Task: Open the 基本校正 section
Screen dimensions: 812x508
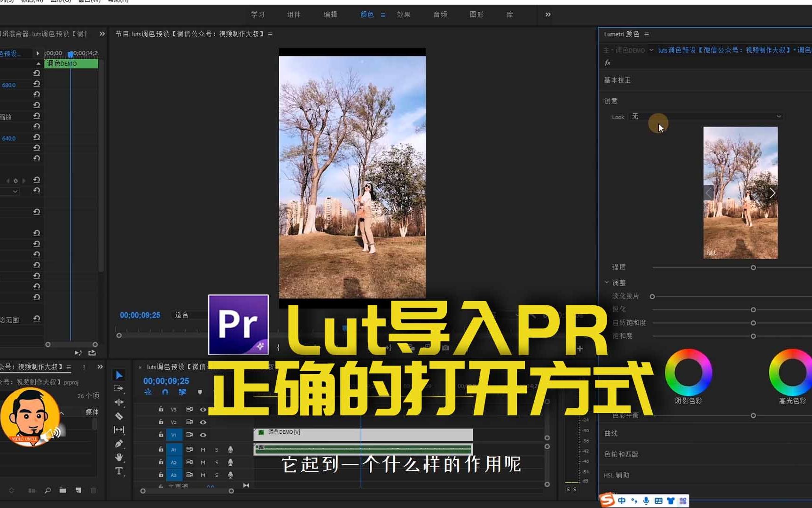Action: [x=617, y=80]
